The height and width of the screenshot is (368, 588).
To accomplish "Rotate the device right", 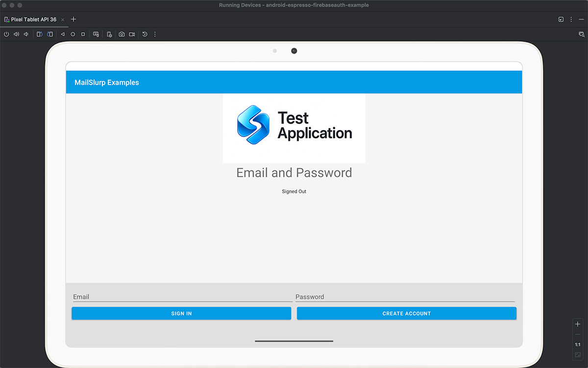I will click(50, 34).
